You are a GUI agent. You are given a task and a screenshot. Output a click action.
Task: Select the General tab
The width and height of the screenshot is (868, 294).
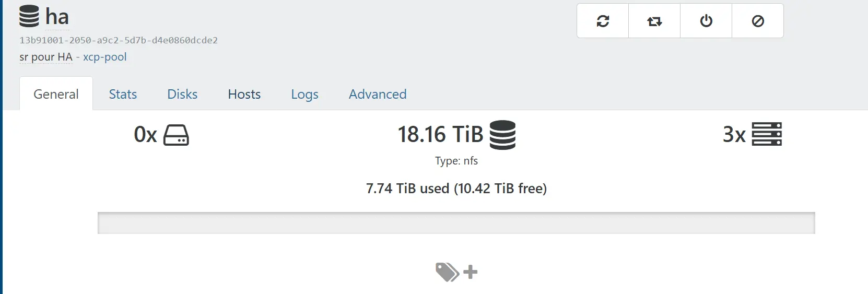pos(56,94)
